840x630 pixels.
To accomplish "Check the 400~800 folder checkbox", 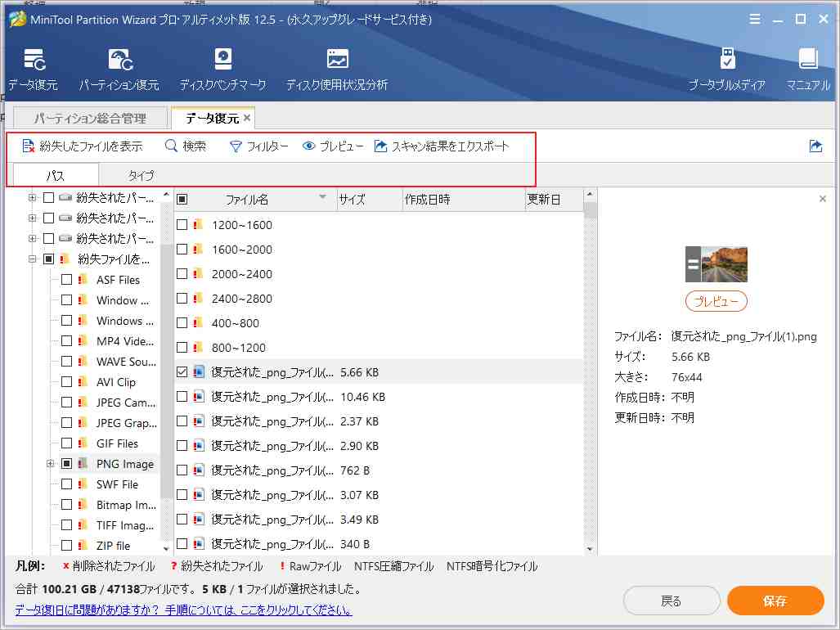I will pyautogui.click(x=182, y=322).
